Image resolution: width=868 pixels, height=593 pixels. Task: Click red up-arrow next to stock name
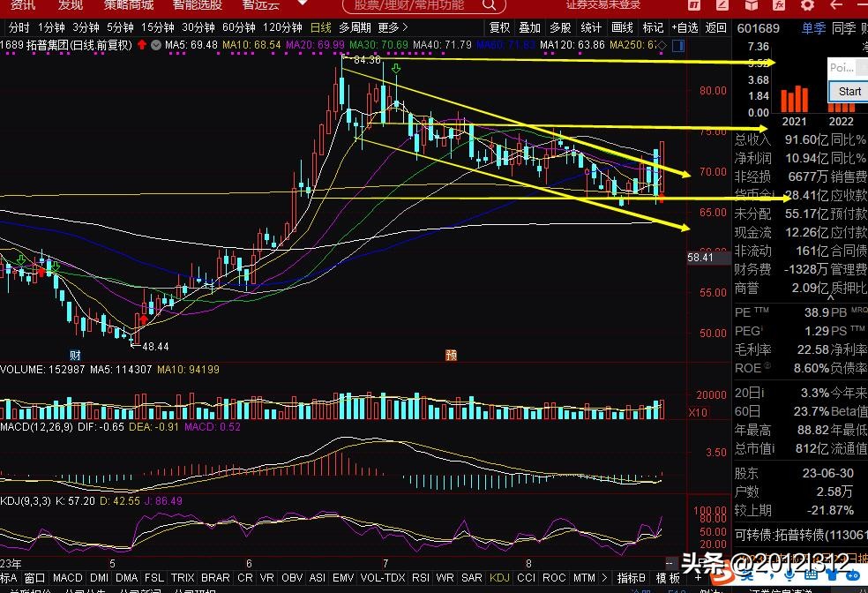pos(142,44)
